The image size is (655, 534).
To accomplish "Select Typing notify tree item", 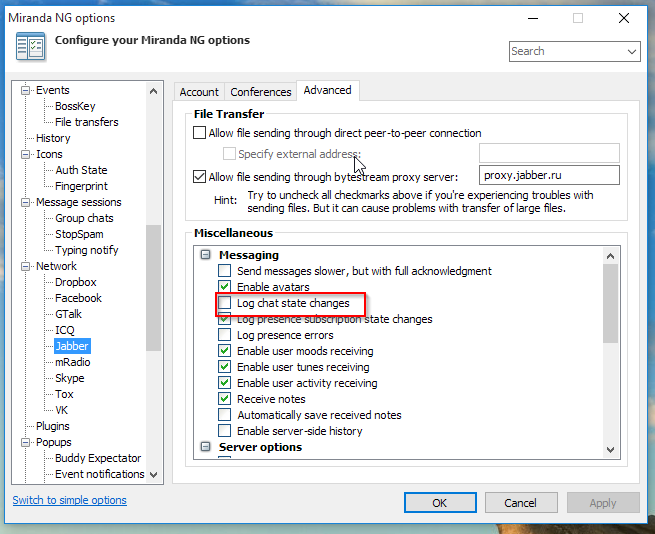I will click(x=87, y=250).
